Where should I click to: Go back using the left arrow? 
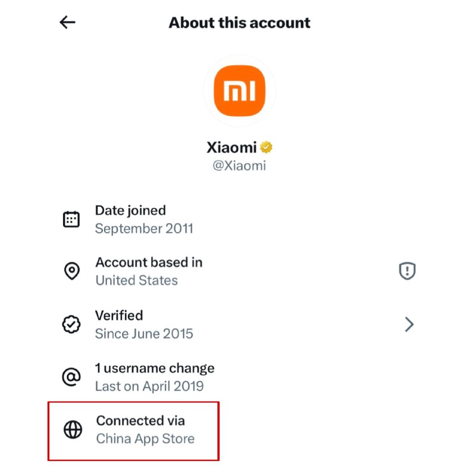click(67, 23)
